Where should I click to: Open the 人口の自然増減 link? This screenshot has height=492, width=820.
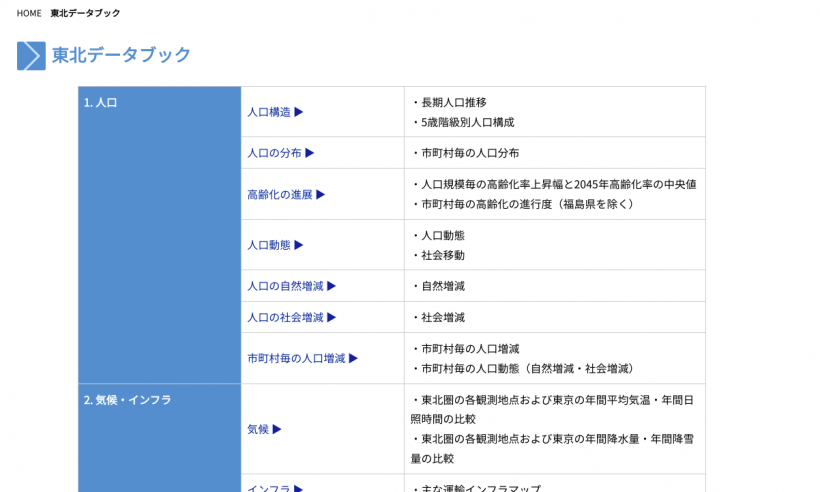click(x=292, y=286)
